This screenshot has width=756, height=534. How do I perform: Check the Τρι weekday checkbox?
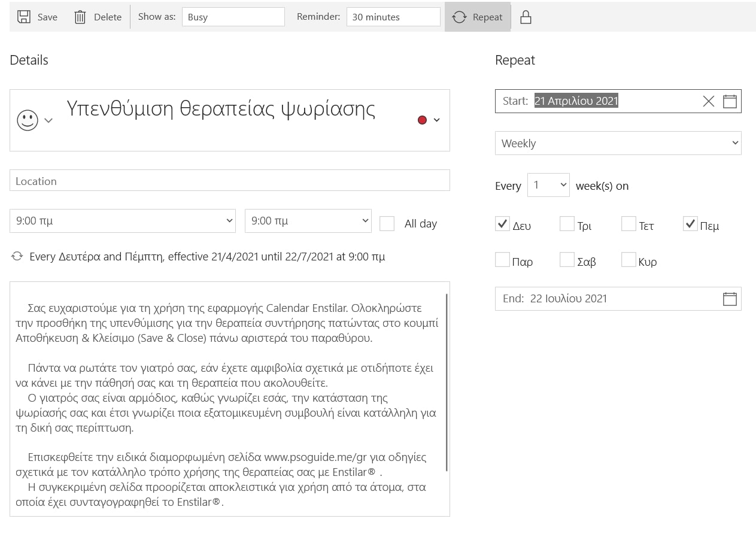click(567, 224)
